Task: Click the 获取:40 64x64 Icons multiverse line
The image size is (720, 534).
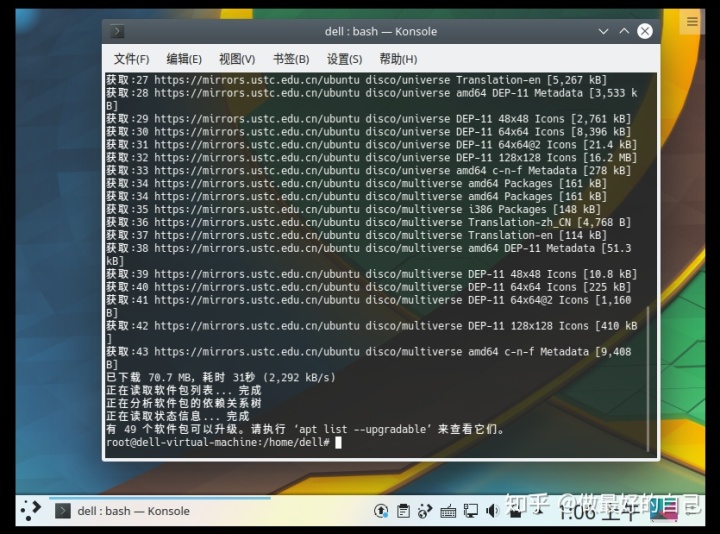Action: click(369, 287)
